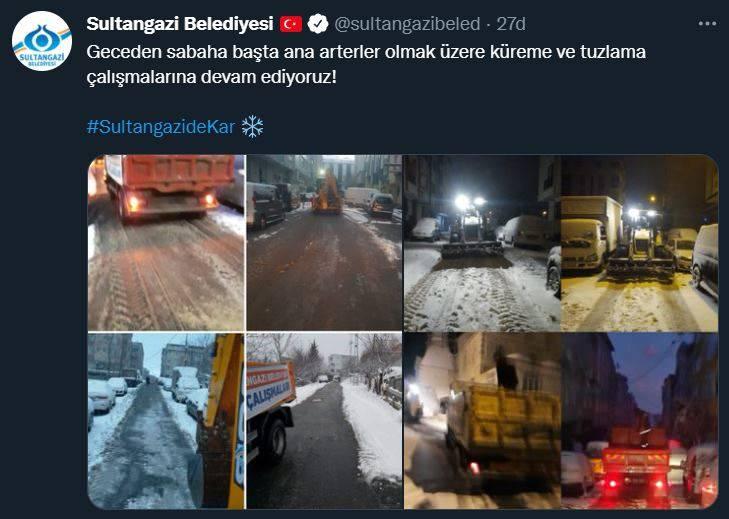Click the second line 'çalışmalarına devam ediyoruz!' text
This screenshot has height=519, width=729.
click(x=211, y=77)
